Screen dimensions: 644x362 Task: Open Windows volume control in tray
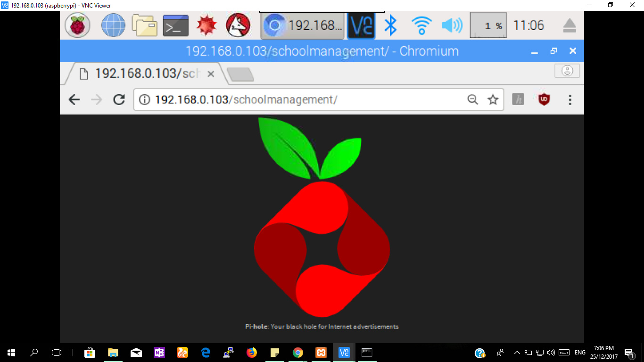click(551, 352)
